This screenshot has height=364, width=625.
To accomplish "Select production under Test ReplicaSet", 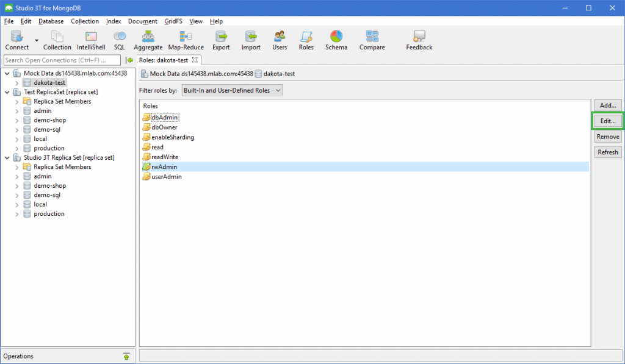I will pos(49,148).
